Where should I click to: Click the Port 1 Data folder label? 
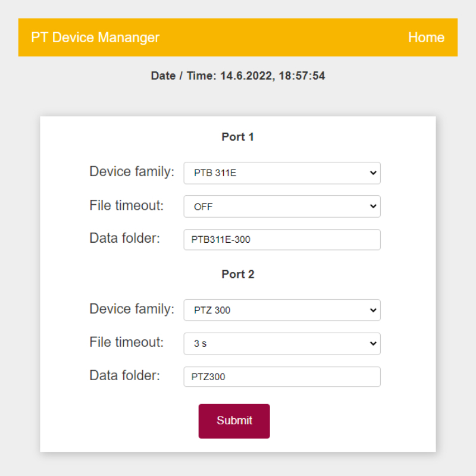click(x=124, y=239)
